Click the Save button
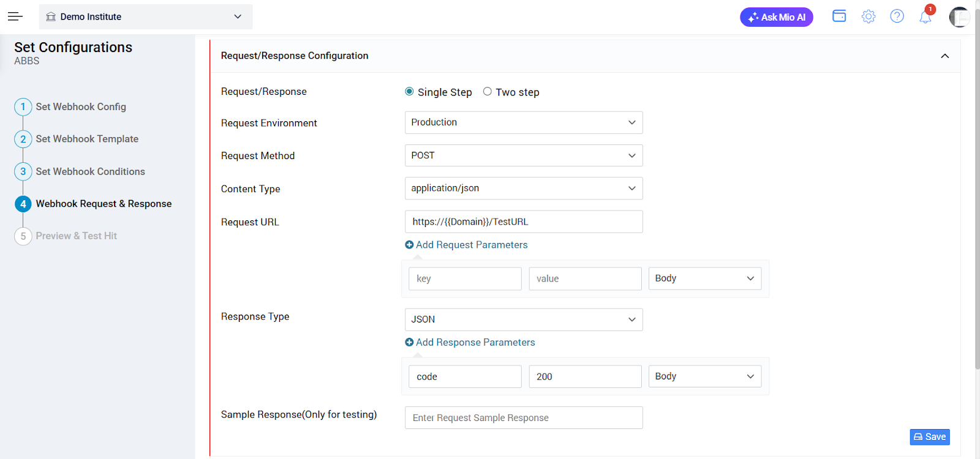This screenshot has height=459, width=980. coord(929,436)
